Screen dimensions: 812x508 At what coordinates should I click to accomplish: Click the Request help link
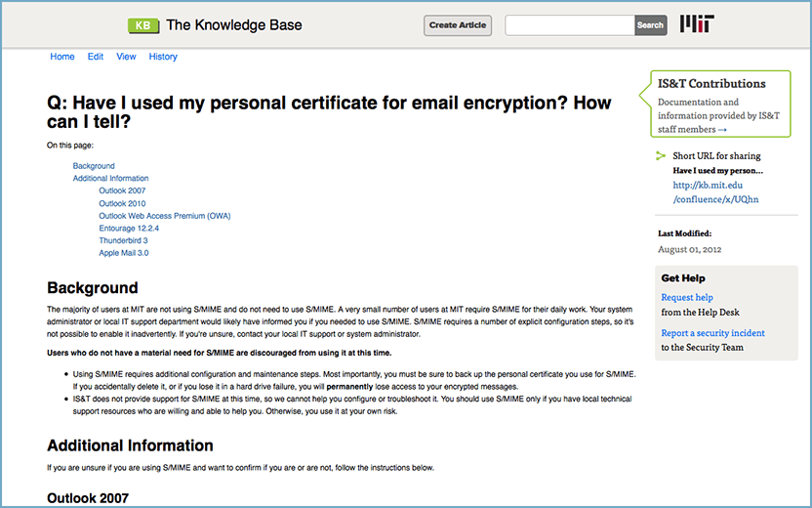pyautogui.click(x=687, y=298)
